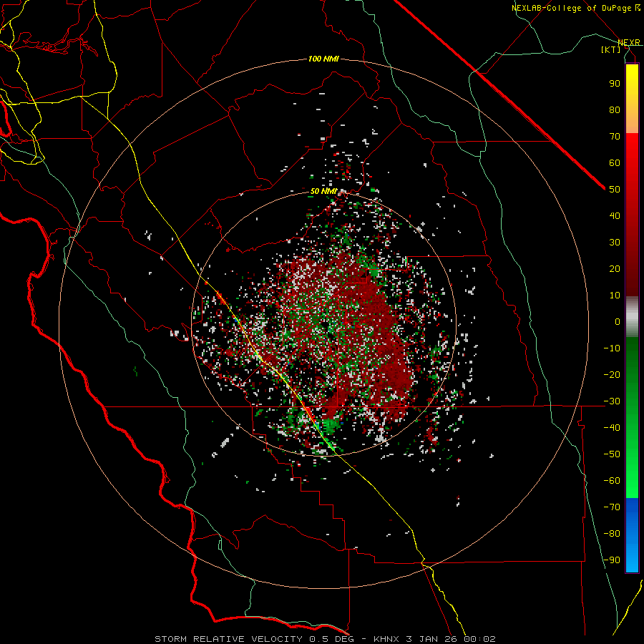Click the 00:02 timestamp in caption
Screen dimensions: 644x644
tap(479, 639)
